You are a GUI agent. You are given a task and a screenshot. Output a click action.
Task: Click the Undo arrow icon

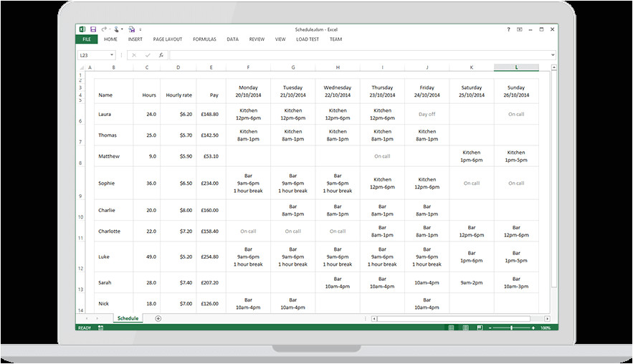[x=103, y=29]
